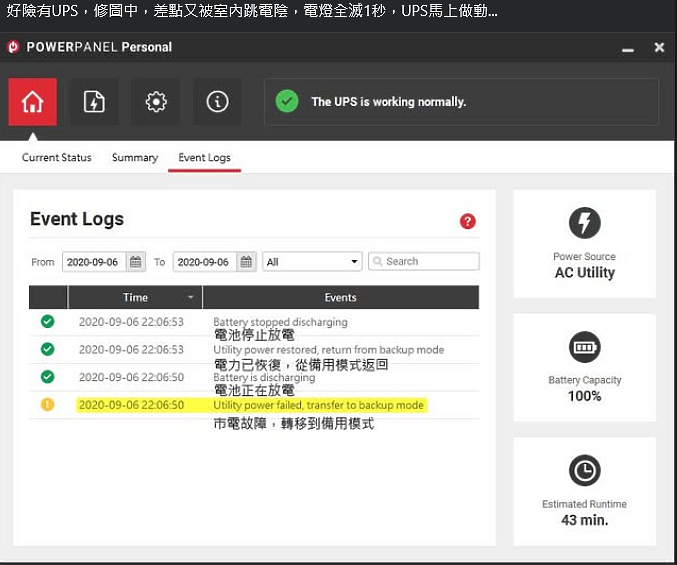The height and width of the screenshot is (565, 677).
Task: Click the Estimated Runtime clock icon
Action: pyautogui.click(x=585, y=470)
